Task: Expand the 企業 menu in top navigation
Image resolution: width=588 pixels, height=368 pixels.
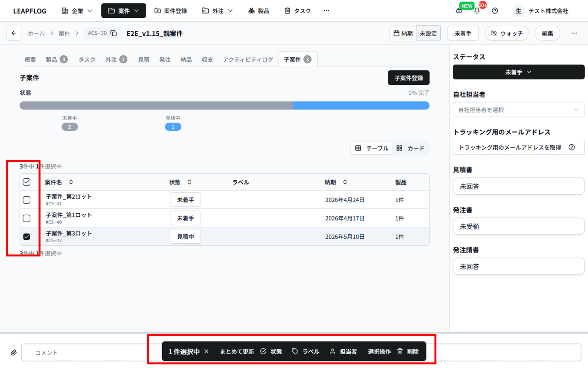Action: [77, 11]
